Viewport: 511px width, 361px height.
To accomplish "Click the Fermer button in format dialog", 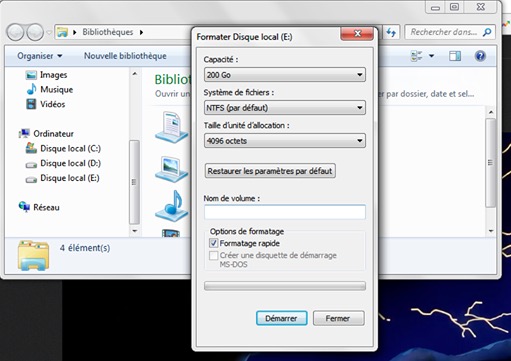I will point(338,318).
